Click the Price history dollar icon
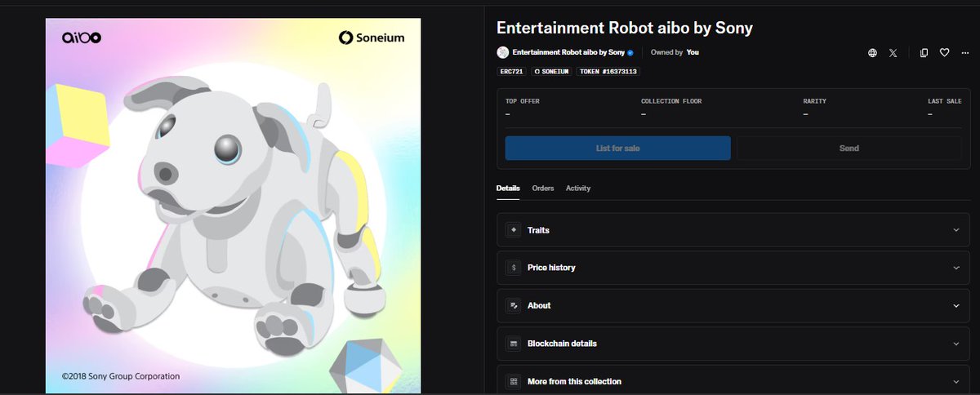The width and height of the screenshot is (980, 395). 513,268
